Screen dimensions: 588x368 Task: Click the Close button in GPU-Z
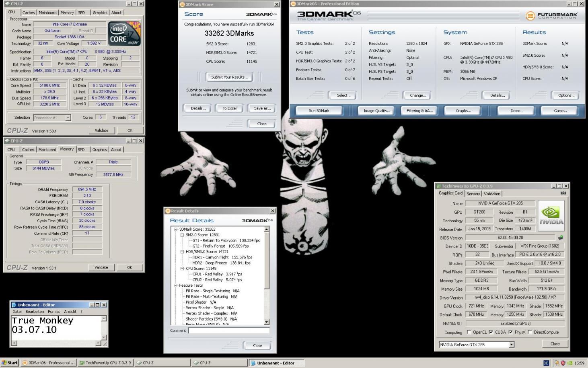[x=555, y=344]
